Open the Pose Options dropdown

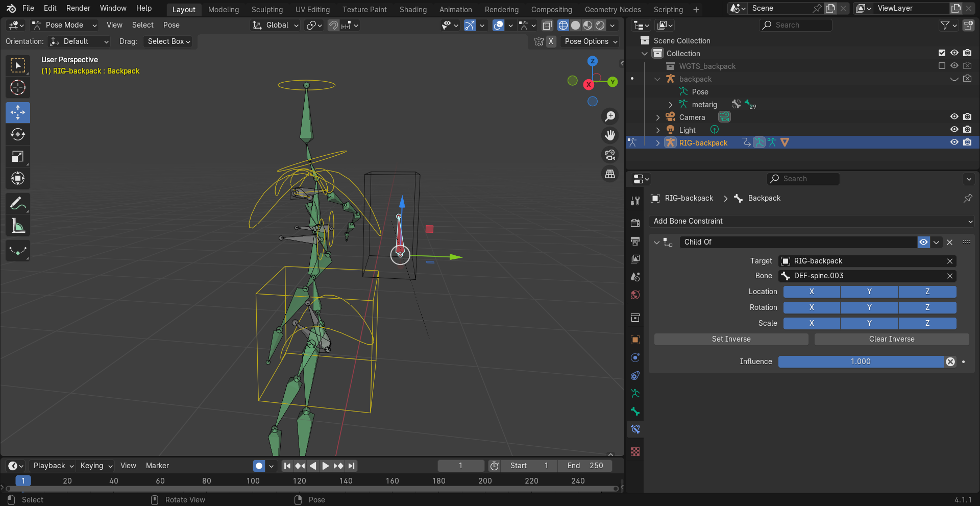pos(591,41)
